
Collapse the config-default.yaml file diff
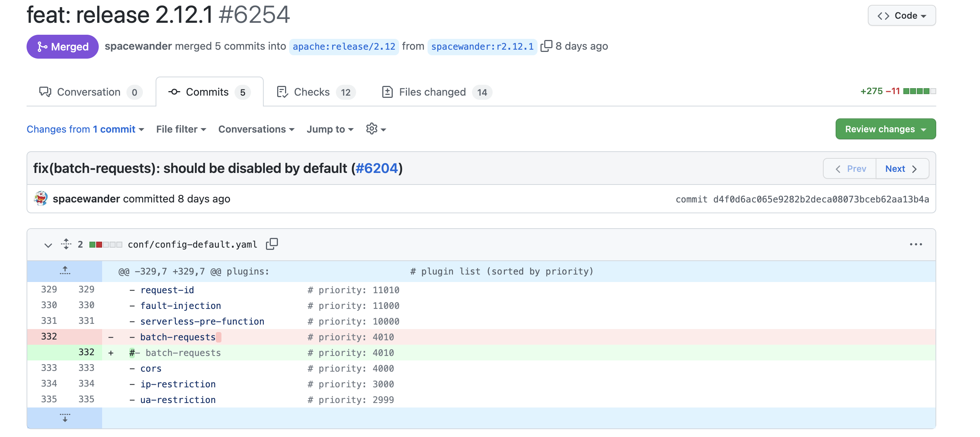click(48, 245)
